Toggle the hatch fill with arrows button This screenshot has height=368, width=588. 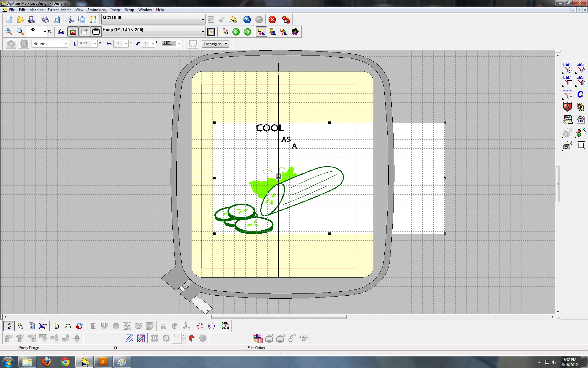coord(141,338)
